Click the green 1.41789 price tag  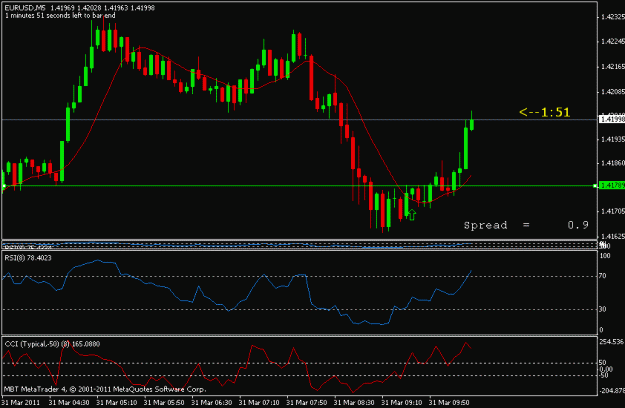point(612,185)
